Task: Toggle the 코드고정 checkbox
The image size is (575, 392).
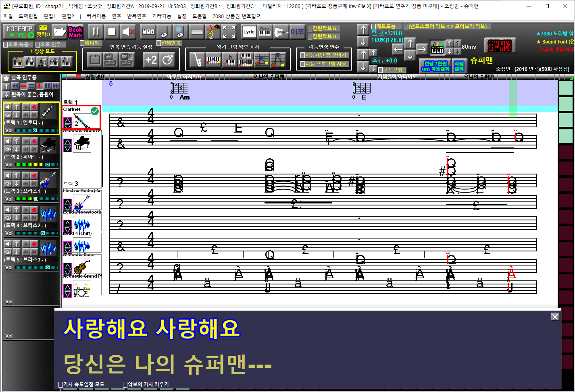Action: [x=381, y=70]
